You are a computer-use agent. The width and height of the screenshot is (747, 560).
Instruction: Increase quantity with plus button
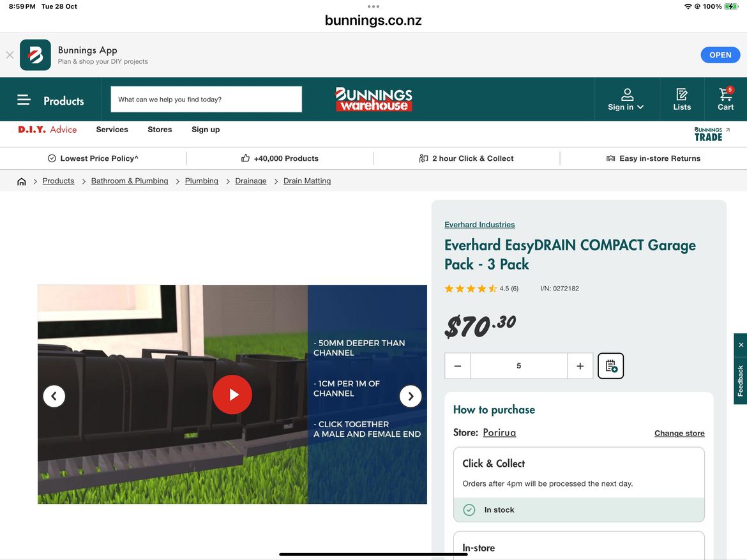pos(580,366)
